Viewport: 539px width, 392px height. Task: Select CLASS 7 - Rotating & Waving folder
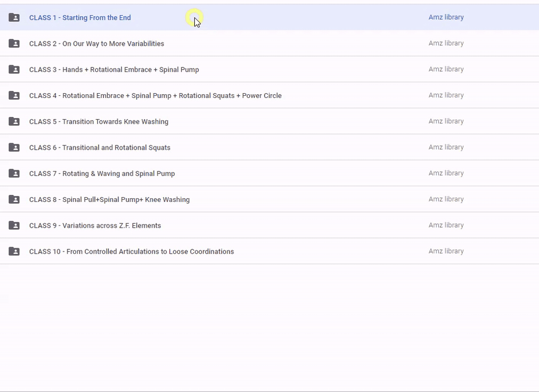click(x=102, y=174)
